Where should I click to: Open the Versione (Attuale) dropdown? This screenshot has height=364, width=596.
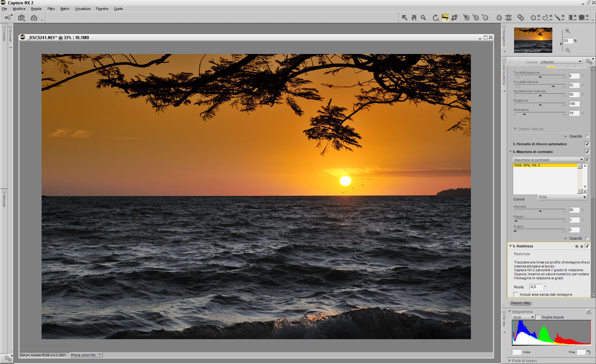click(x=561, y=62)
